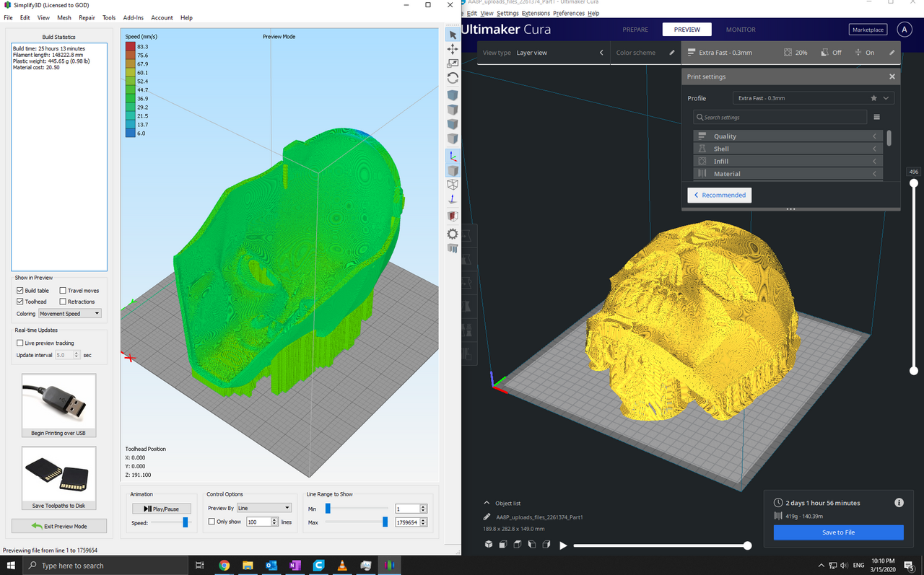Open the cross section view icon in Simplify3D

(453, 216)
